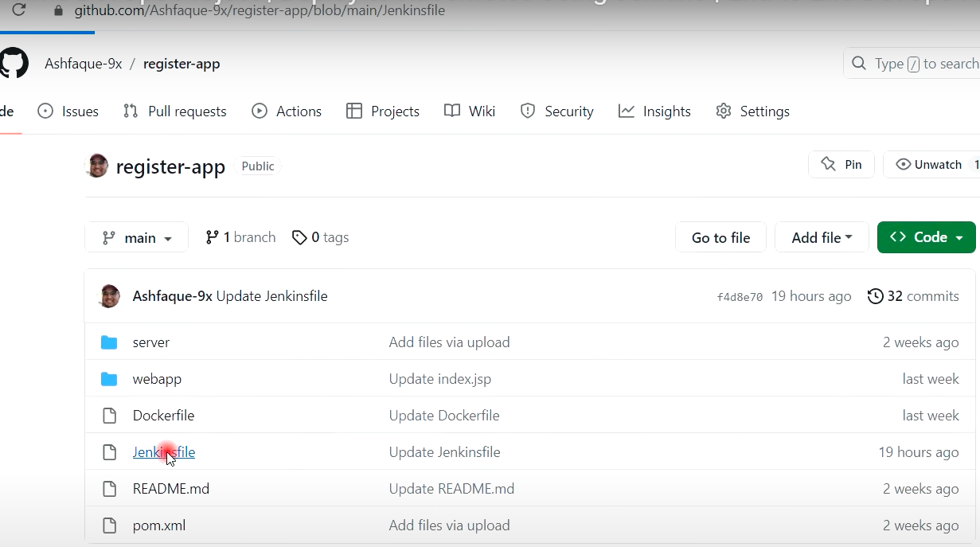The width and height of the screenshot is (980, 547).
Task: Reload the page with browser refresh icon
Action: click(18, 10)
